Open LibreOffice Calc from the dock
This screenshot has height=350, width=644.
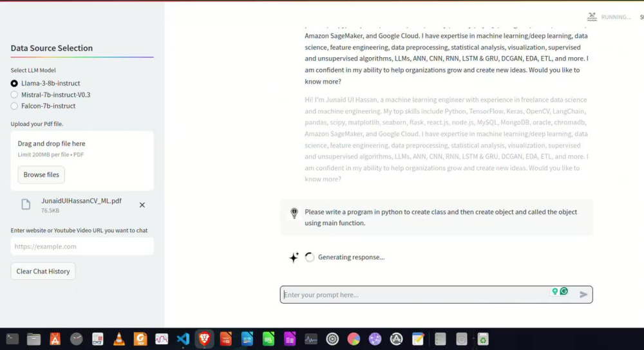pyautogui.click(x=269, y=339)
